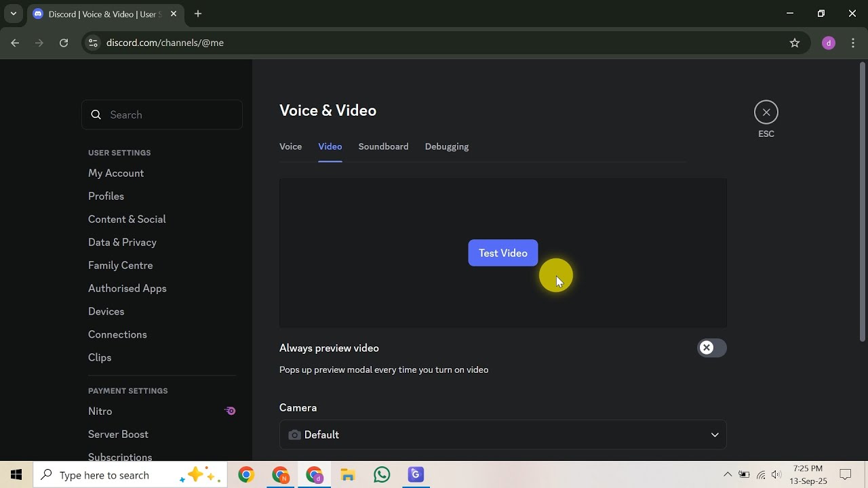The height and width of the screenshot is (488, 868).
Task: Select the Video tab
Action: pyautogui.click(x=330, y=146)
